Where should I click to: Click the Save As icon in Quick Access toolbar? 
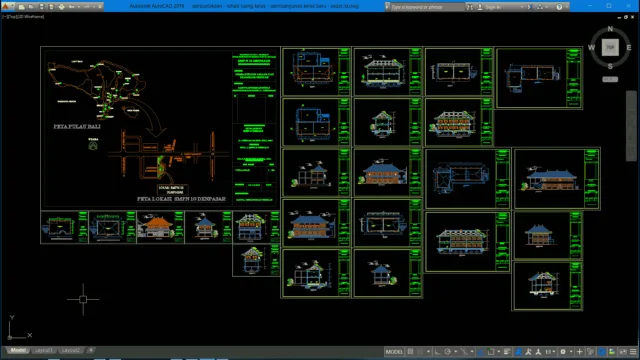click(51, 7)
